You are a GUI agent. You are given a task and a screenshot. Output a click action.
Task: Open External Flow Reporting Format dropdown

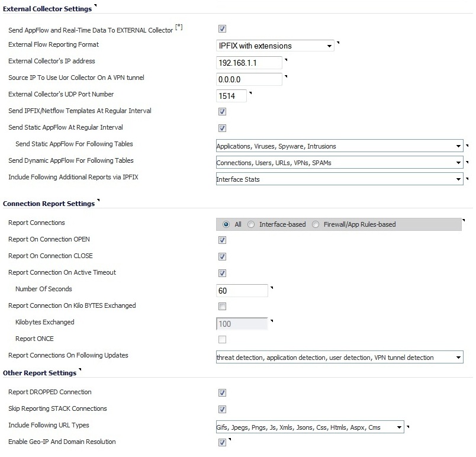pos(275,46)
